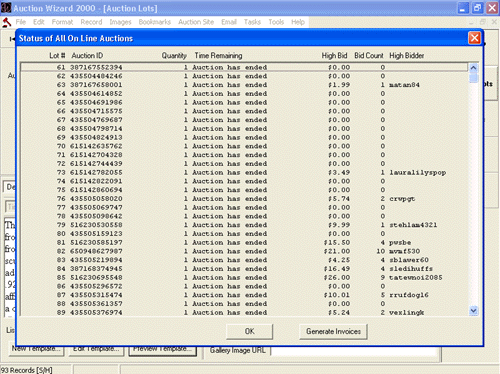Screen dimensions: 500x374
Task: Select lot 89 row with bidder vexlingk
Action: pos(244,312)
